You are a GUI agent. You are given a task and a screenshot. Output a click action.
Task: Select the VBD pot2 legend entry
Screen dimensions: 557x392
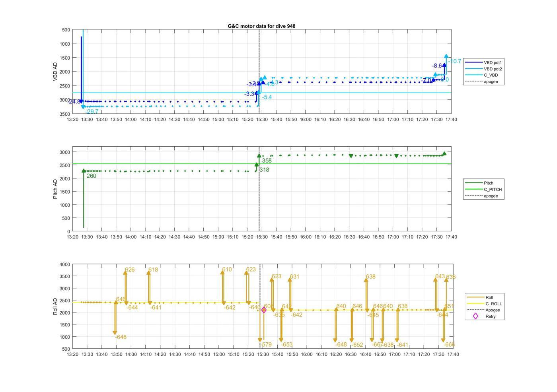[x=484, y=69]
